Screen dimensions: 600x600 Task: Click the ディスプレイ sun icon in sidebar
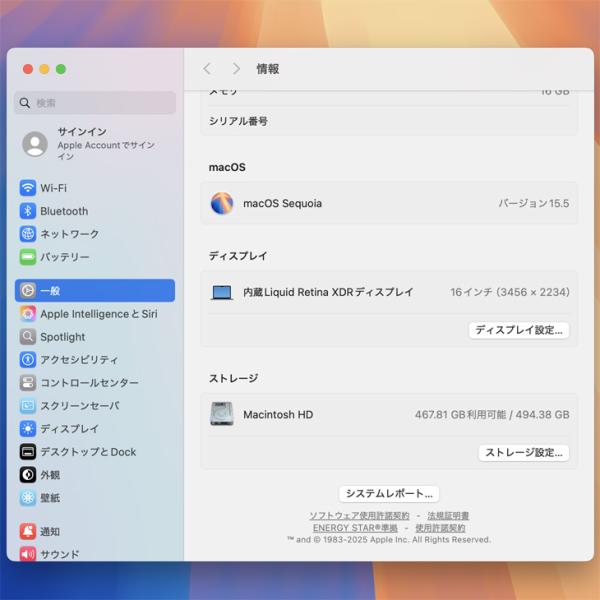click(28, 429)
